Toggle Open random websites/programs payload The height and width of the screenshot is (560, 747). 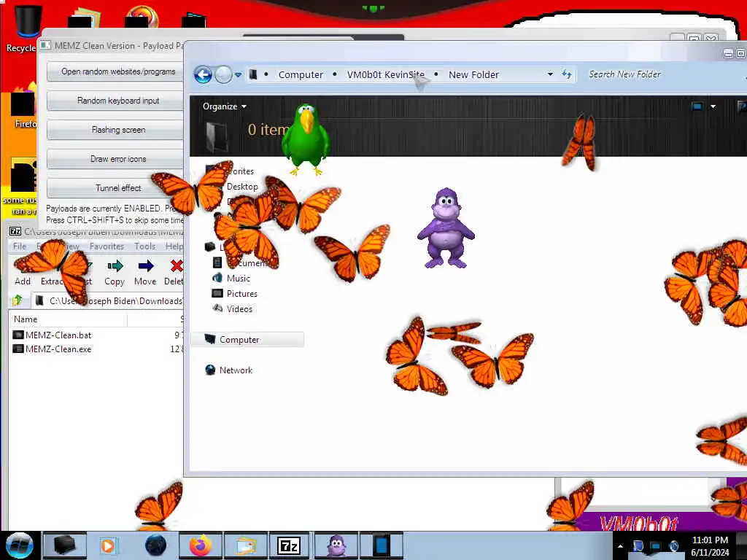click(115, 71)
